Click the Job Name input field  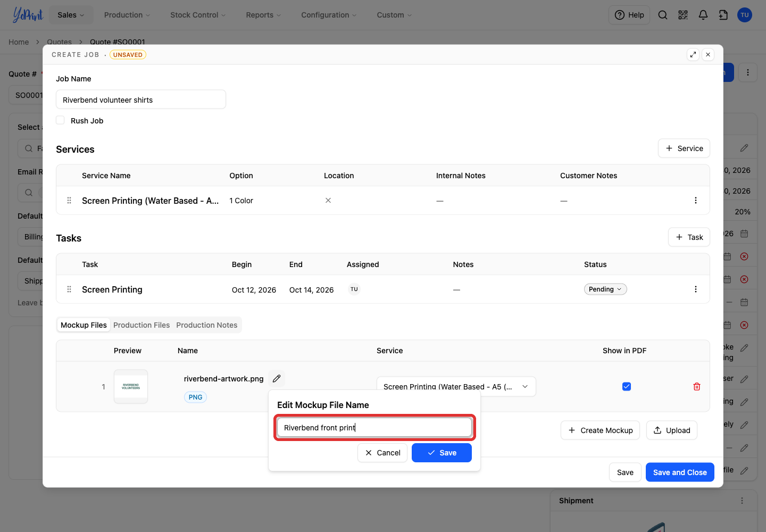point(141,99)
